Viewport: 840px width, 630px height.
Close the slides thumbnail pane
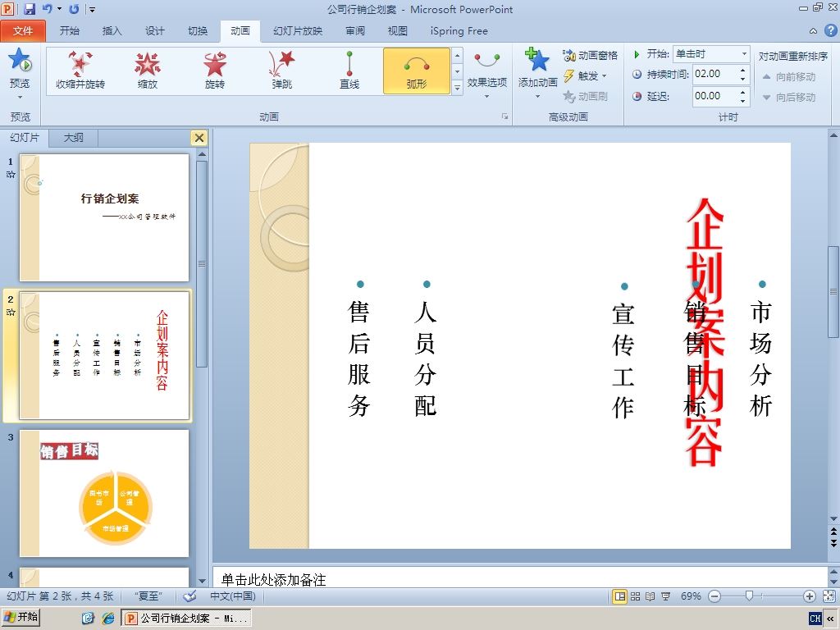(199, 138)
